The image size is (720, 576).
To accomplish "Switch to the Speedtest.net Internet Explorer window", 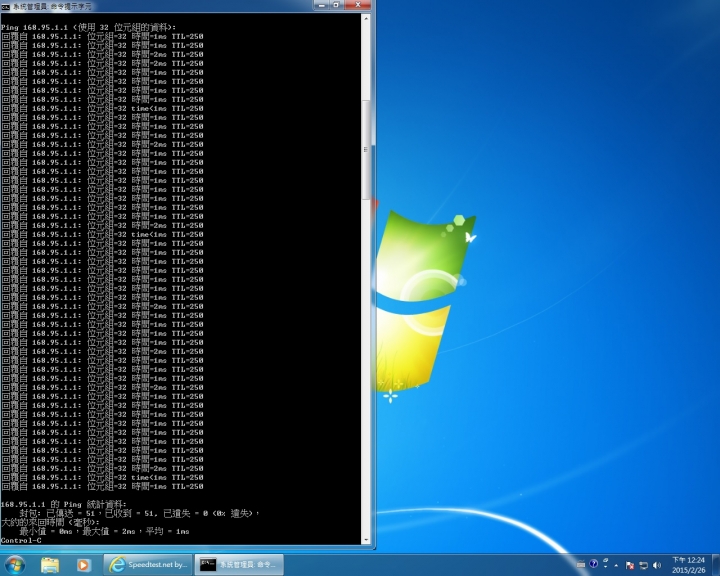I will pos(148,565).
